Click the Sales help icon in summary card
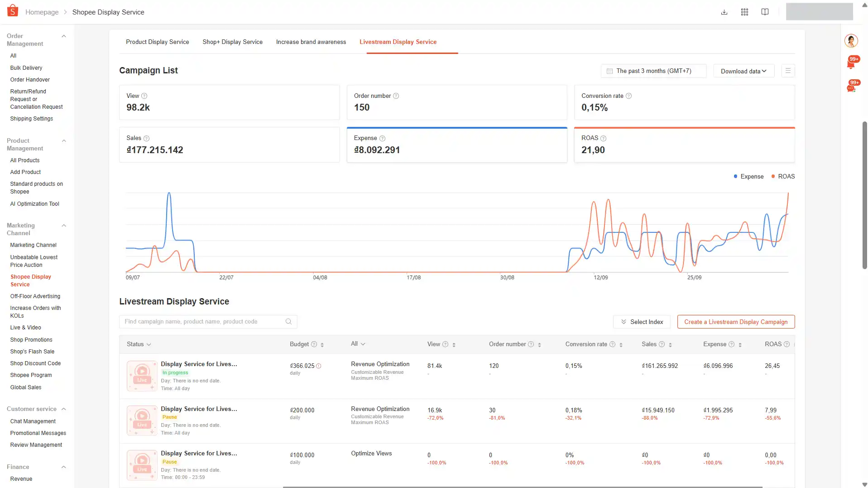Image resolution: width=868 pixels, height=488 pixels. click(x=146, y=138)
